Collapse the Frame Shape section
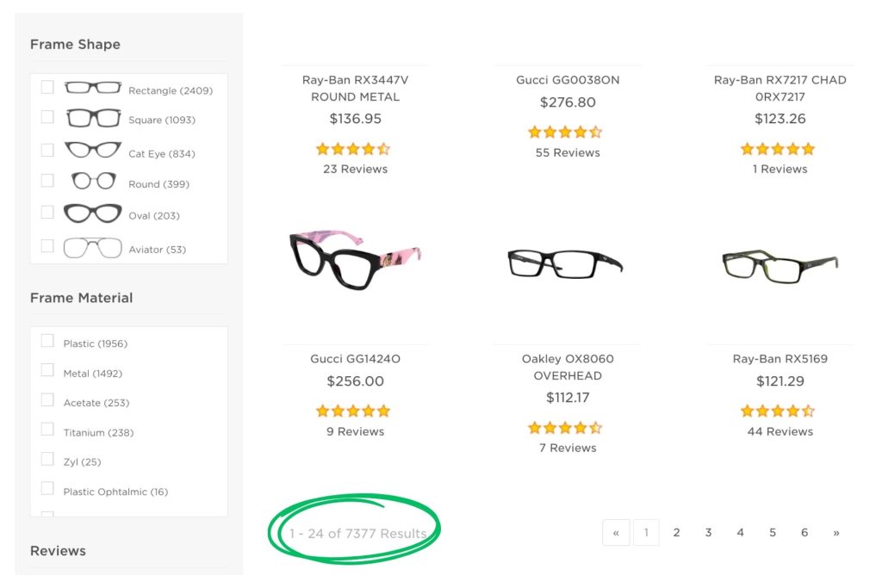The height and width of the screenshot is (588, 882). click(x=75, y=44)
